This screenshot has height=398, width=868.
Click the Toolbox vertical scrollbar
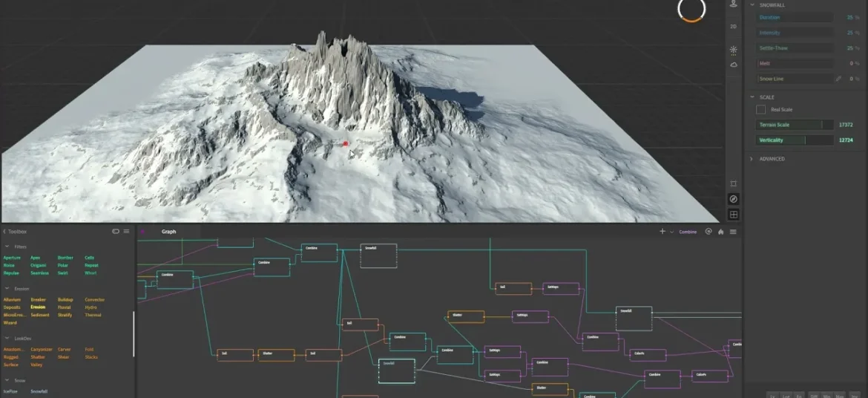pos(134,333)
